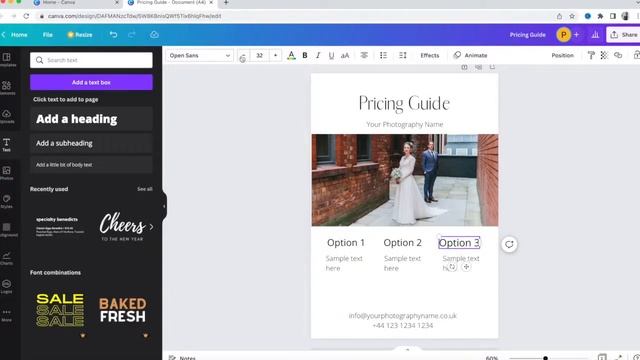
Task: Redo the last undone action
Action: [x=131, y=35]
